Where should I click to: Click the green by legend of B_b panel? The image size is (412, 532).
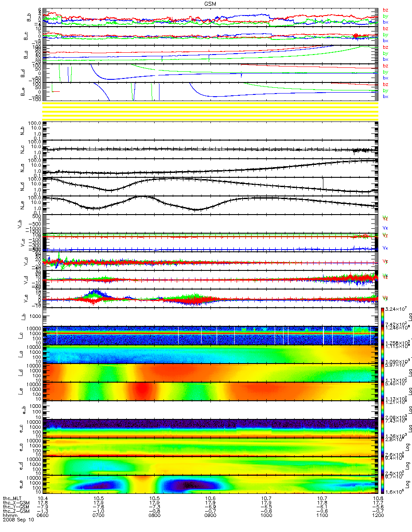[x=385, y=16]
